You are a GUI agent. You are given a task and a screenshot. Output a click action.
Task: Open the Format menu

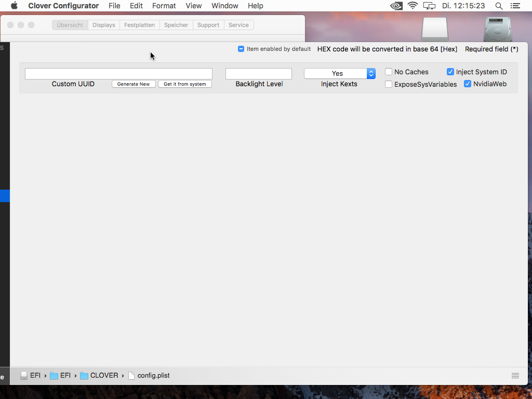tap(164, 6)
